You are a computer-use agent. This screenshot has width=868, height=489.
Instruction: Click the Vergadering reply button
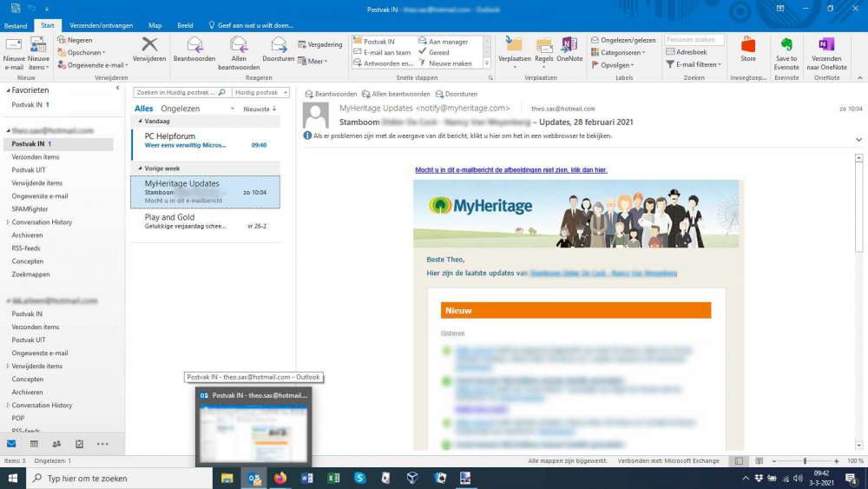click(x=320, y=44)
